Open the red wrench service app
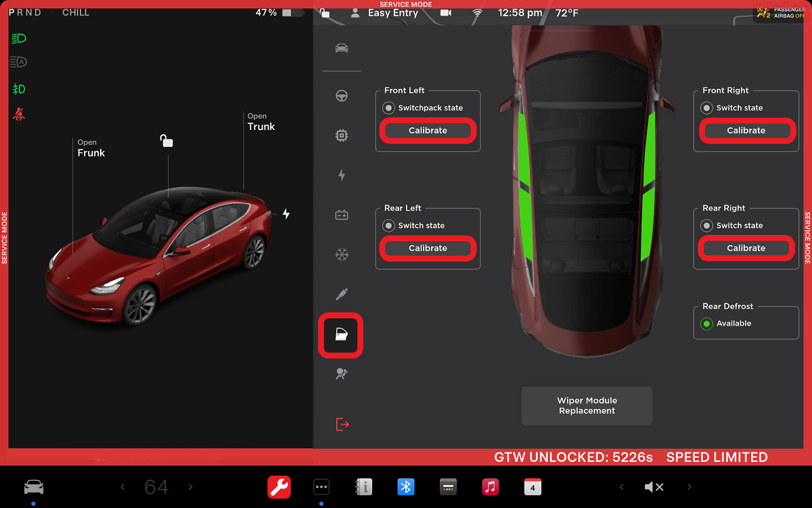 (279, 487)
